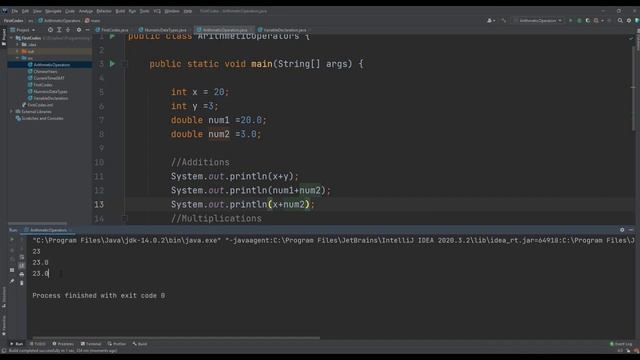Click "Process finished with exit code 0" text

99,296
